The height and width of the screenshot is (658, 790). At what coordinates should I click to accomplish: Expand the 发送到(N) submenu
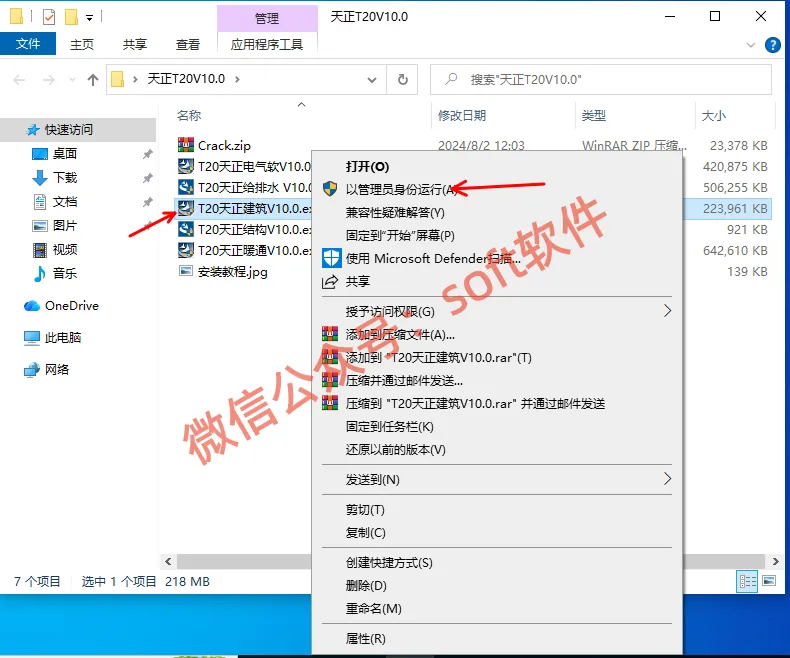(668, 479)
